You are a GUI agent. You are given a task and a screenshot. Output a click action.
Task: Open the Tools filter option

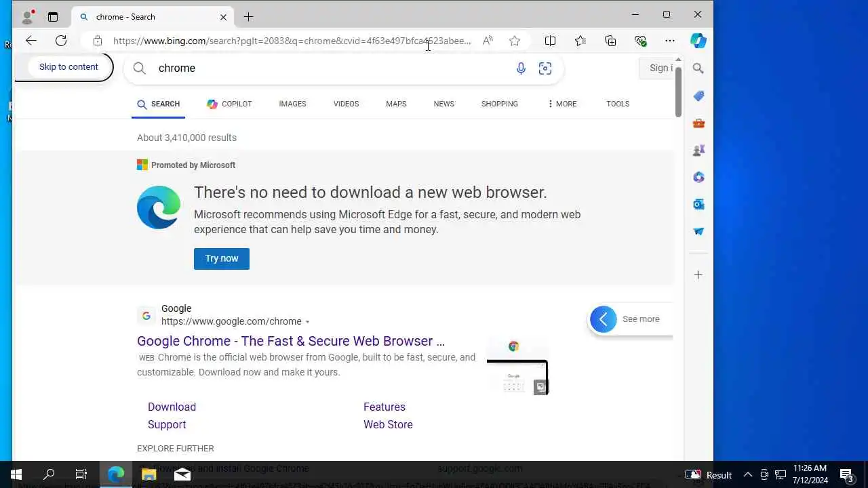[618, 104]
